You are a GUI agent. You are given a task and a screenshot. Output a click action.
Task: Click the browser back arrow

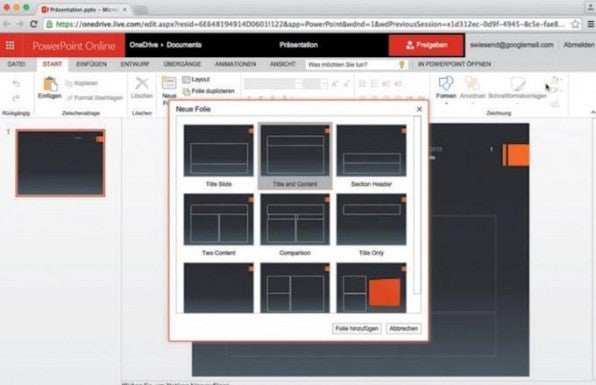(x=6, y=24)
